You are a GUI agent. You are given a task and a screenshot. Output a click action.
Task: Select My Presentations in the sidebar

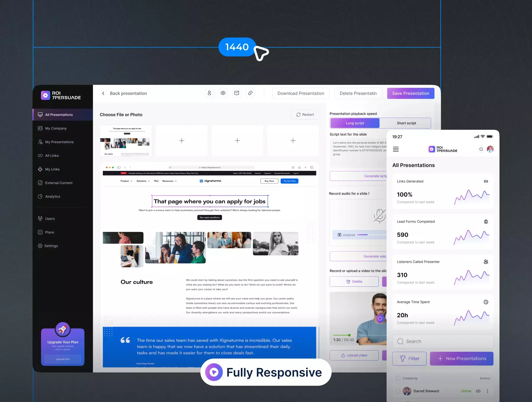tap(59, 142)
